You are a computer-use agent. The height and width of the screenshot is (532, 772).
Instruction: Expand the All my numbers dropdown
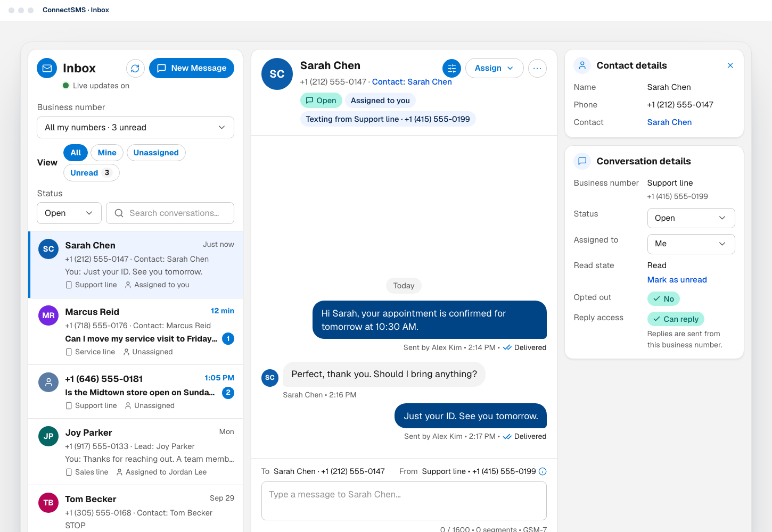point(135,128)
